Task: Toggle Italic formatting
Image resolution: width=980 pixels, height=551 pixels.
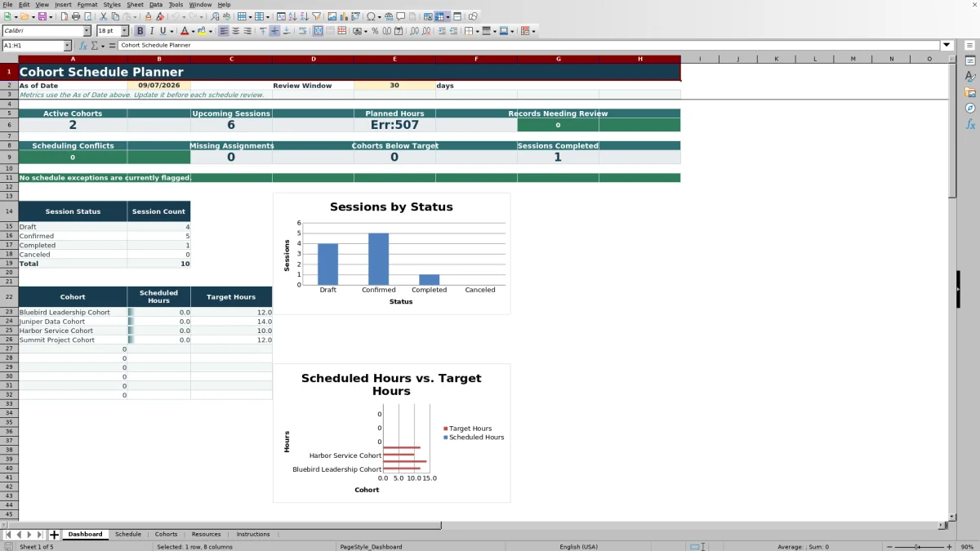Action: tap(152, 31)
